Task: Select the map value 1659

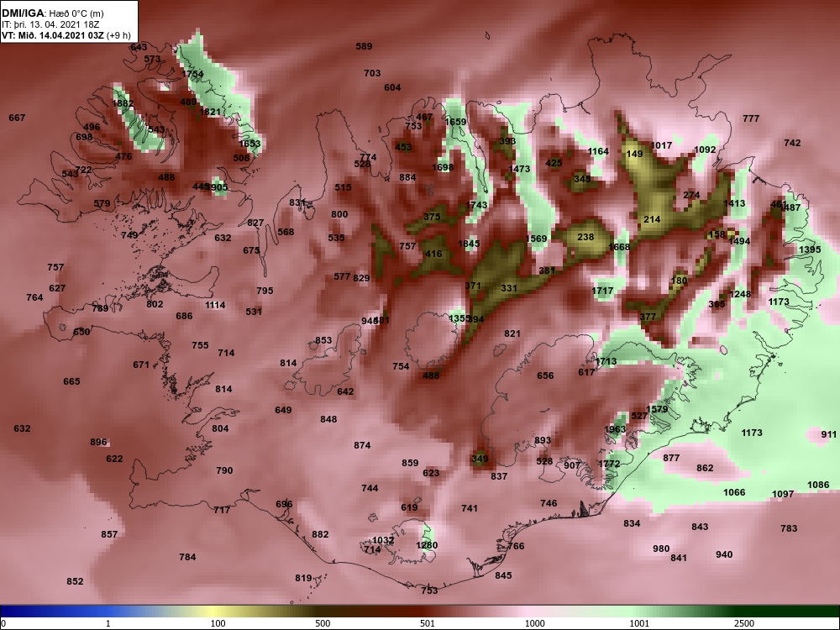Action: coord(455,122)
